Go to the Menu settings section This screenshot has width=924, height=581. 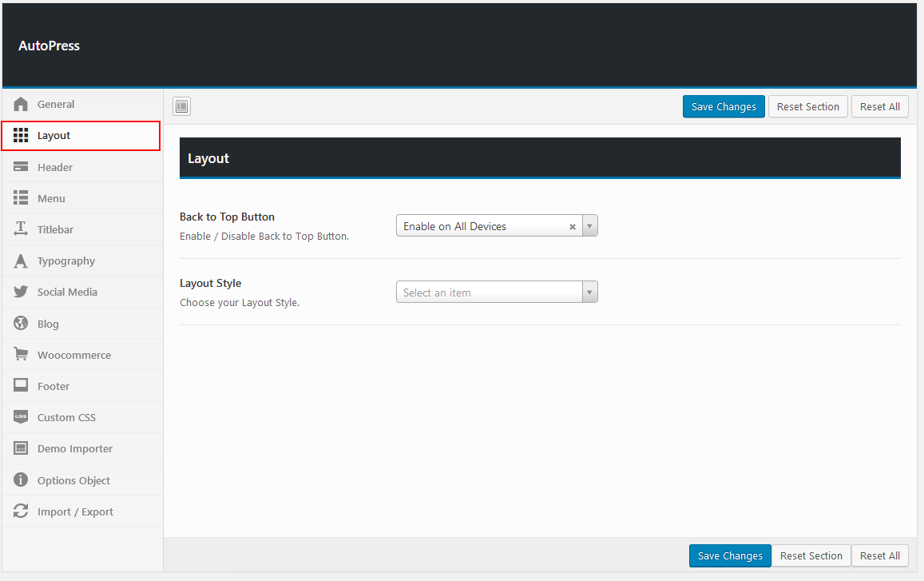click(x=82, y=198)
